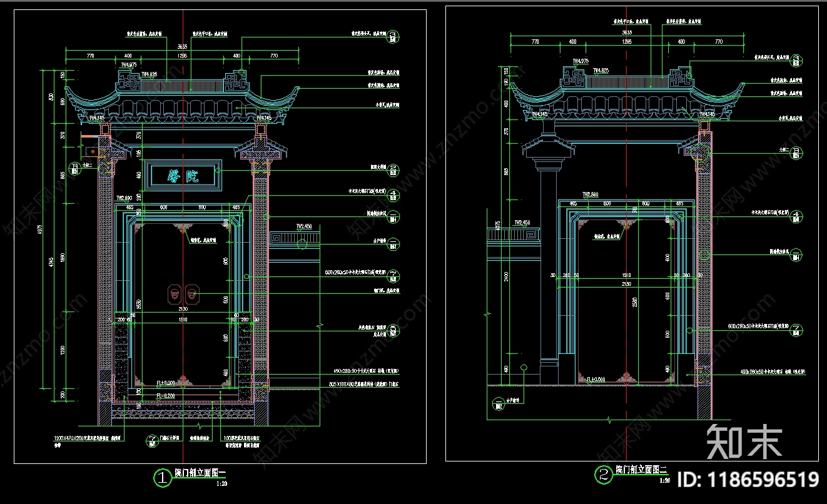
Task: Select "TW2.450" elevation mark in drawing 2
Action: pyautogui.click(x=522, y=223)
